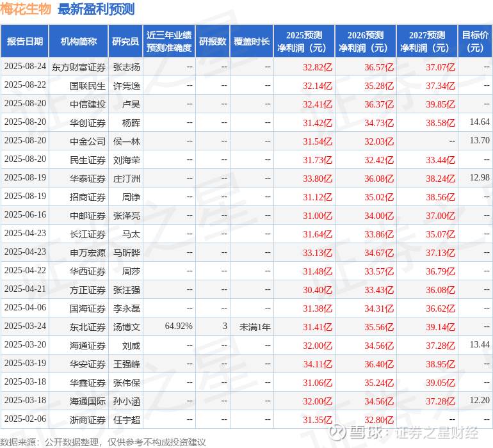Select the 2025-04-22 report date
Viewport: 493px width, 448px height.
pyautogui.click(x=25, y=270)
